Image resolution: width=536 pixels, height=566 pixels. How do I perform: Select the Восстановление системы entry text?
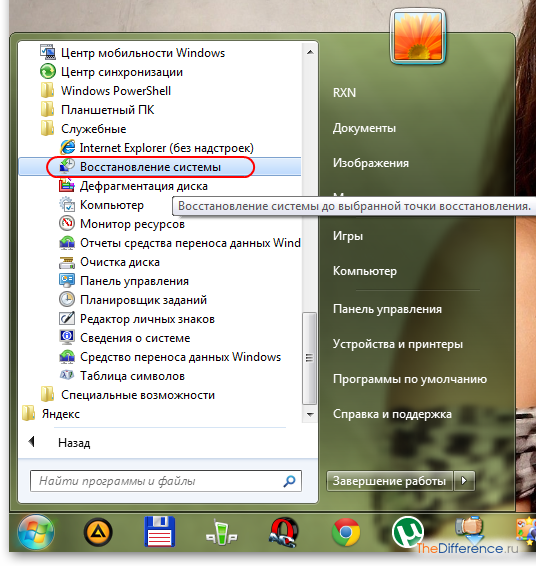(150, 167)
